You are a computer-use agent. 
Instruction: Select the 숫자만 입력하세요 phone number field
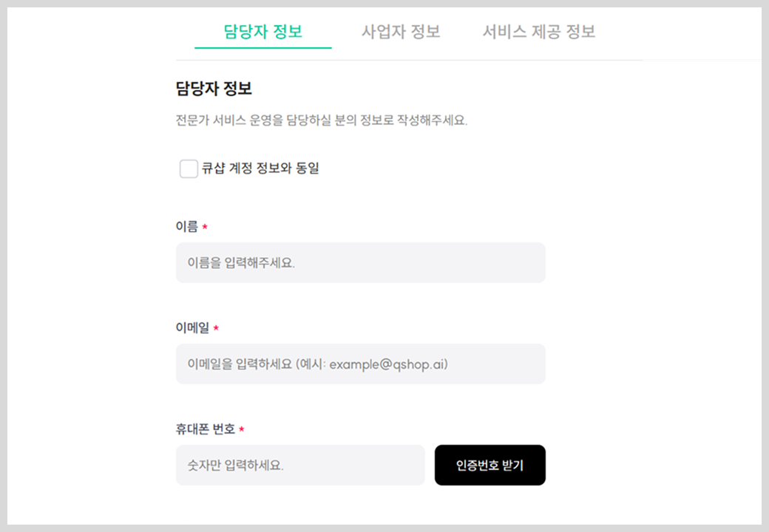[300, 465]
